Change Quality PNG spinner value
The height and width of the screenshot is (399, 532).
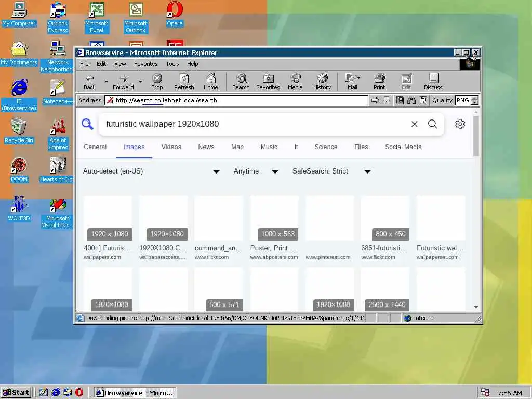[x=475, y=100]
